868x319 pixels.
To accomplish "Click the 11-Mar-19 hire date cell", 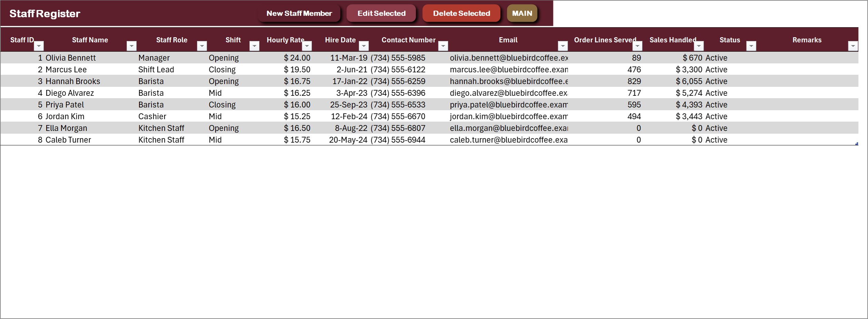I will 341,58.
